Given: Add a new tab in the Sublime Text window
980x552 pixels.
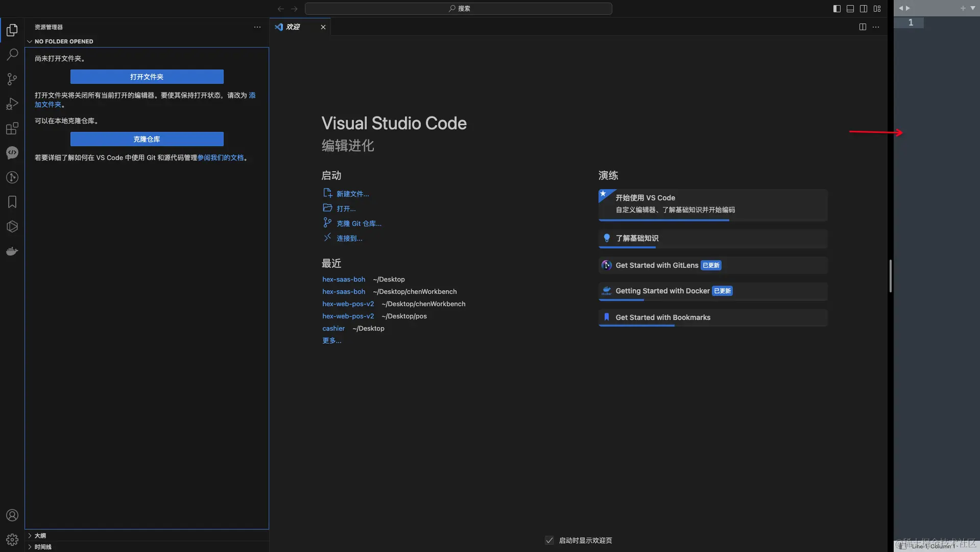Looking at the screenshot, I should coord(963,8).
